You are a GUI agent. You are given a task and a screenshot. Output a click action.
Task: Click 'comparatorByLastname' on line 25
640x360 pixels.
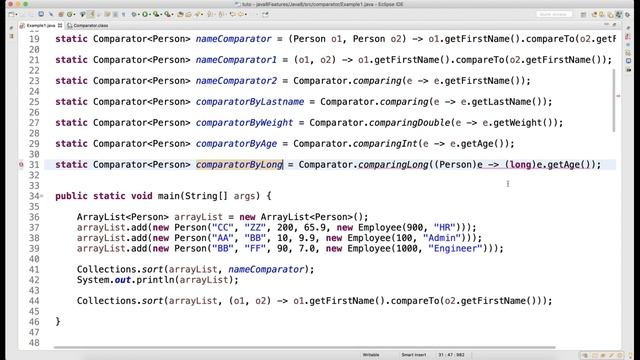(x=249, y=102)
